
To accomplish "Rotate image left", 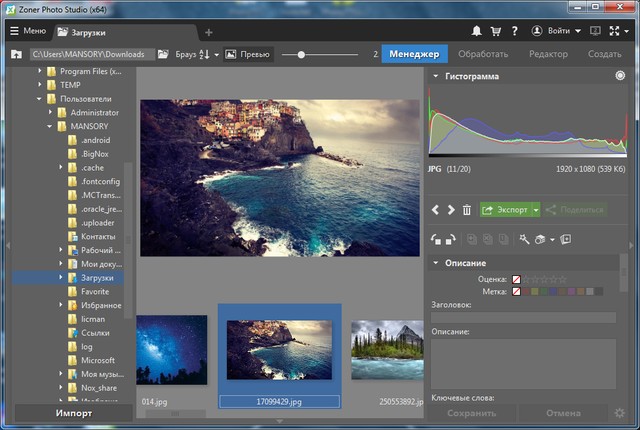I will coord(436,240).
